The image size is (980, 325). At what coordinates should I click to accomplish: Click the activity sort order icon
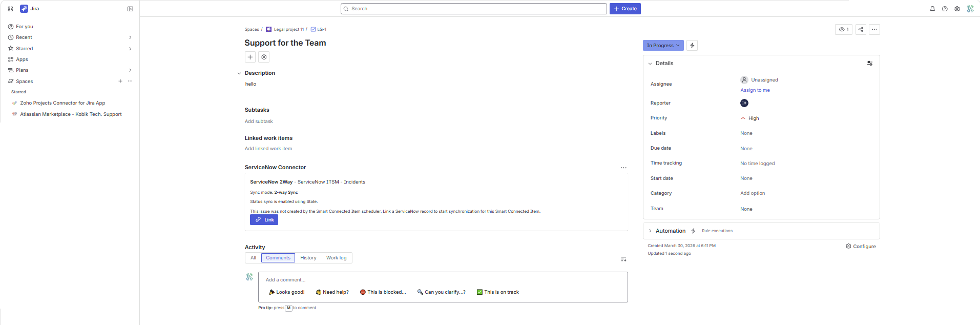pos(623,259)
